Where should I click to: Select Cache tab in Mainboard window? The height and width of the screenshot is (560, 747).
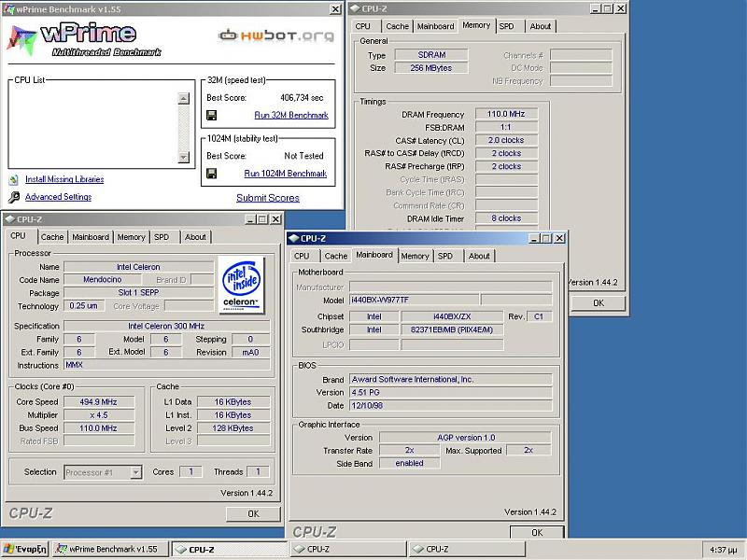[x=336, y=256]
